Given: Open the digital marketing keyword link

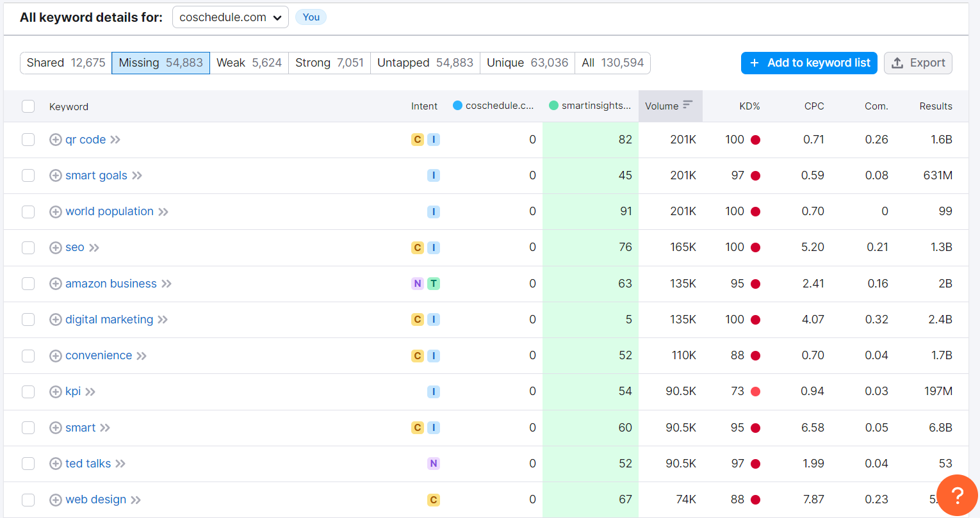Looking at the screenshot, I should 110,320.
